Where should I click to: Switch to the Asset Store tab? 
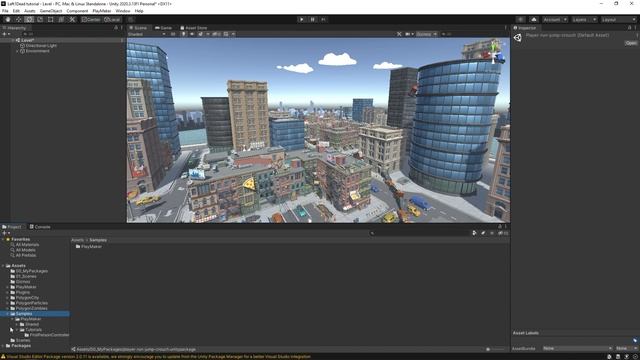point(194,28)
